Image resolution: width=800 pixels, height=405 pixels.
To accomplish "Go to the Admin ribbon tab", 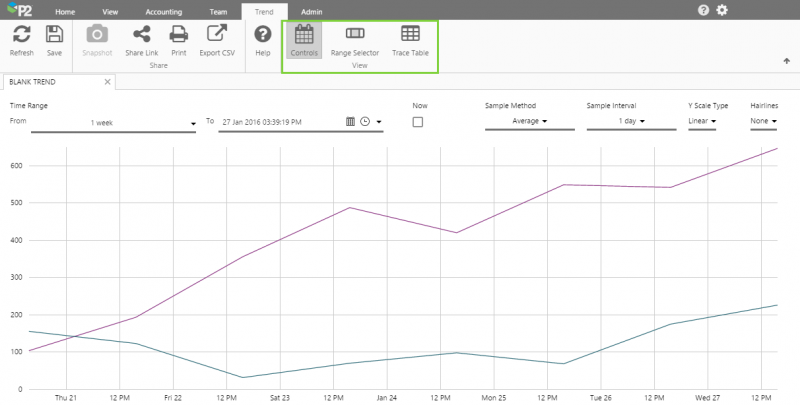I will 311,11.
